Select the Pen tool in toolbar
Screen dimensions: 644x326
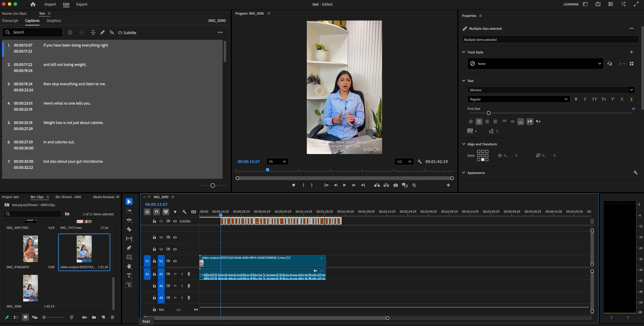pyautogui.click(x=129, y=248)
